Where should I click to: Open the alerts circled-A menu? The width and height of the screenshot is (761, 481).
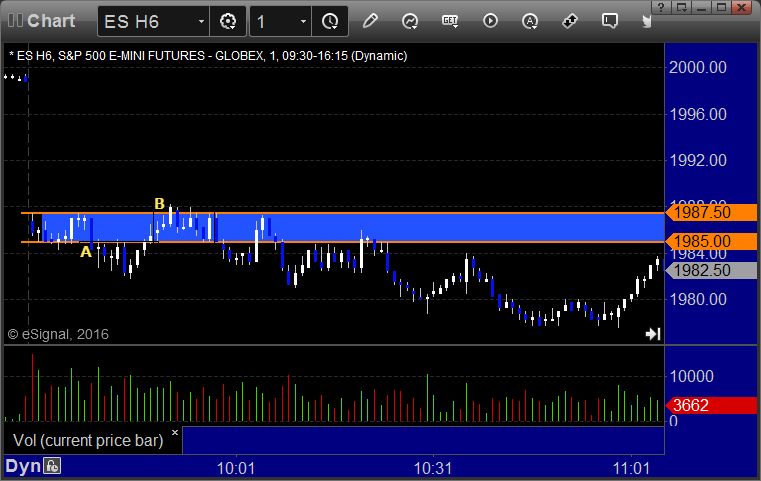click(x=529, y=21)
